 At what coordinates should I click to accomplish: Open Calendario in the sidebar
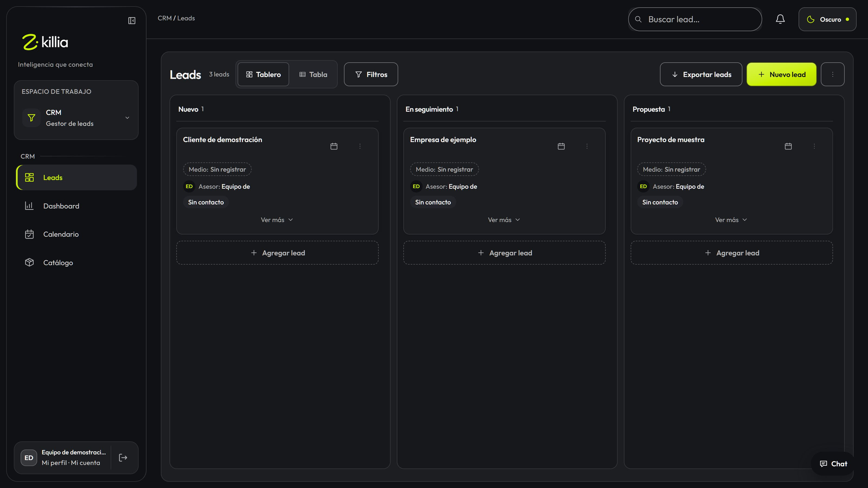pos(76,234)
